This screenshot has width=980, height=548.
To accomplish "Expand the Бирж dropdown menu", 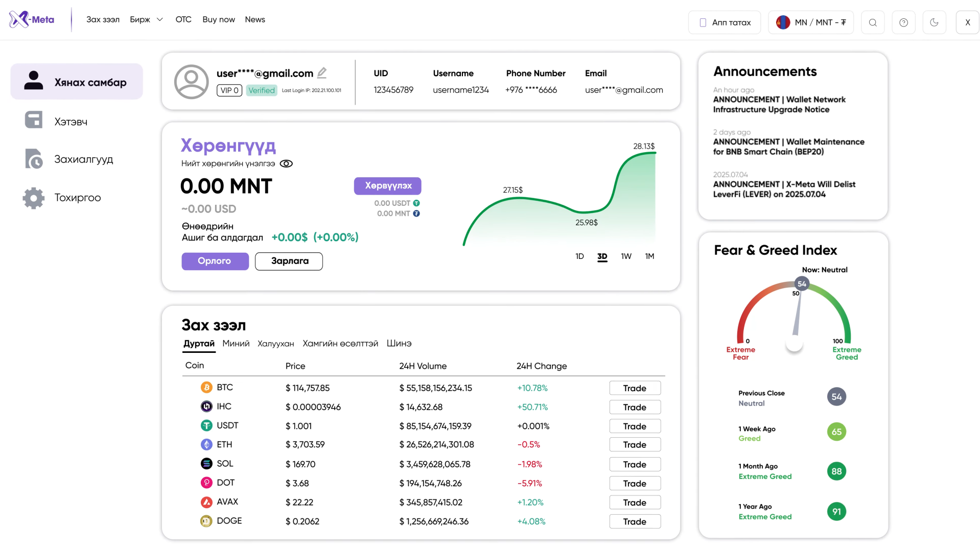I will tap(146, 19).
